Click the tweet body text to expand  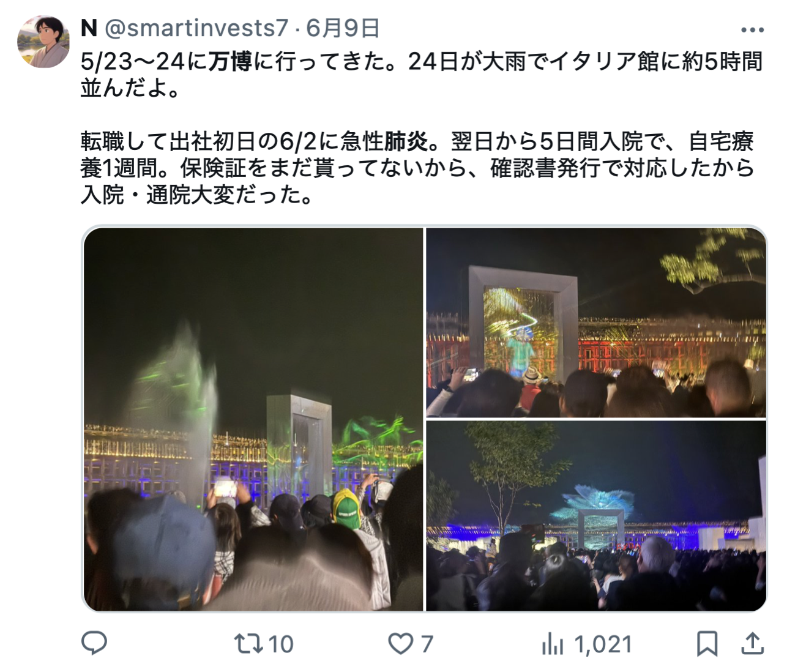[422, 129]
